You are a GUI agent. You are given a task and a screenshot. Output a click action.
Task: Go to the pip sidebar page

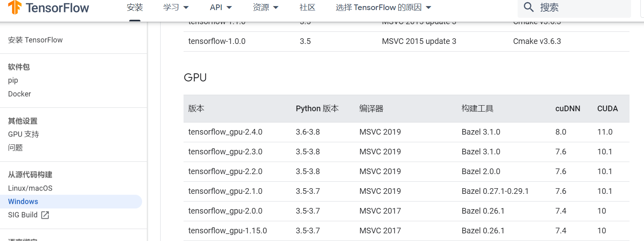(13, 80)
